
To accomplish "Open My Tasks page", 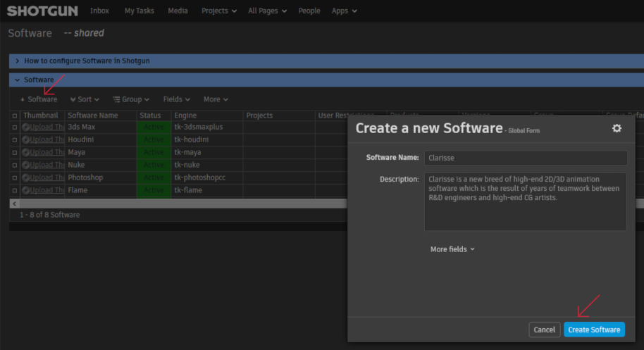I will (140, 11).
